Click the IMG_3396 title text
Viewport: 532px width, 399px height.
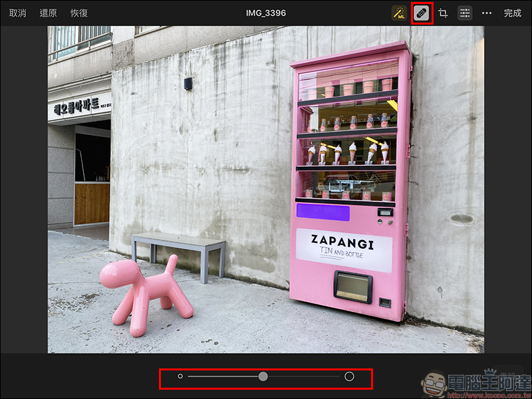click(x=265, y=13)
